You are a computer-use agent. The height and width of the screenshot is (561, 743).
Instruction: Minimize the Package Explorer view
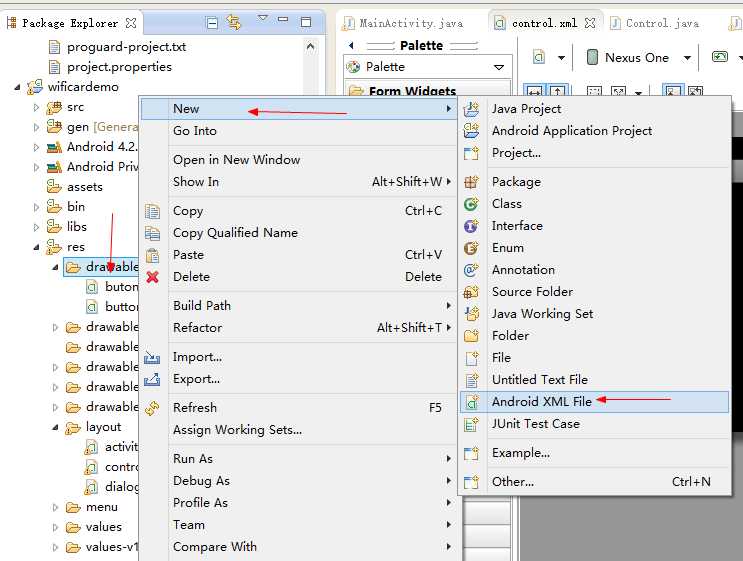coord(283,19)
